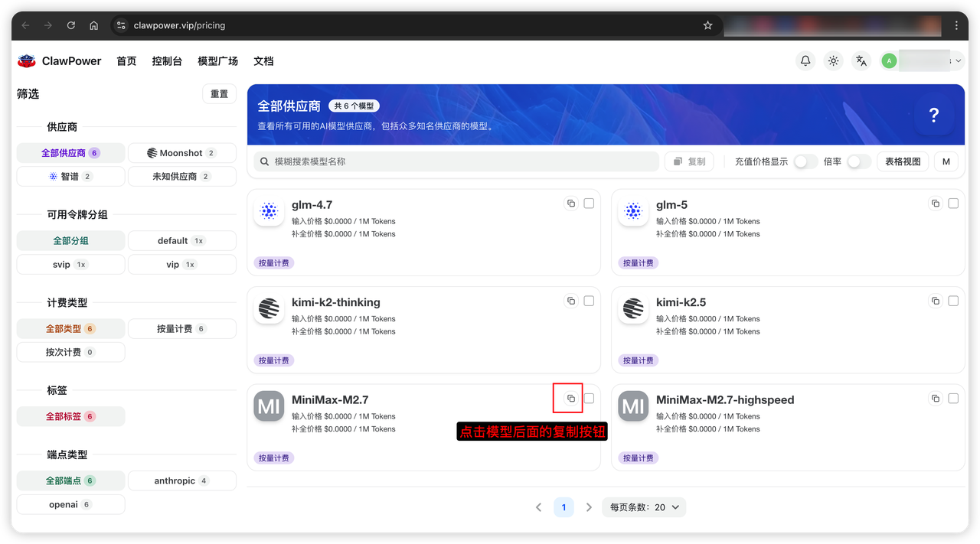Screen dimensions: 980x544
Task: Enable the 倍率 toggle switch
Action: point(859,161)
